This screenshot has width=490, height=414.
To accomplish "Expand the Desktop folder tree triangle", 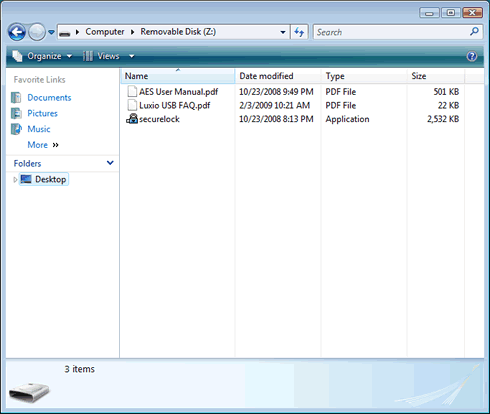I will coord(15,180).
